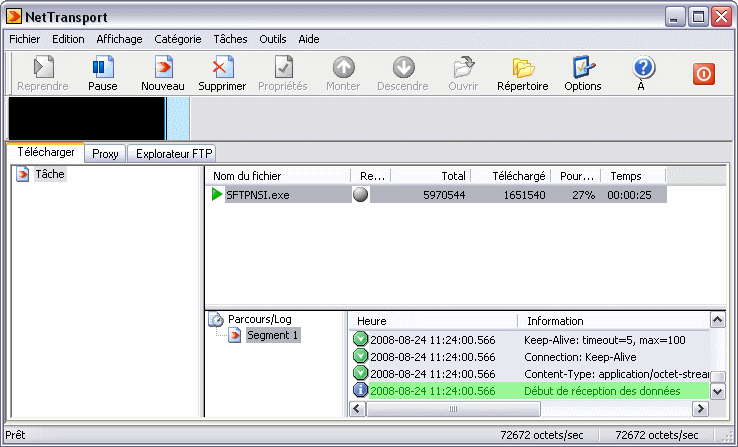Open the Aide menu

309,39
